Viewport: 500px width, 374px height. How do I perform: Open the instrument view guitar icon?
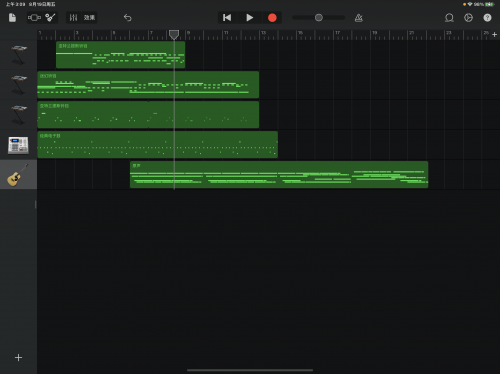tap(50, 18)
